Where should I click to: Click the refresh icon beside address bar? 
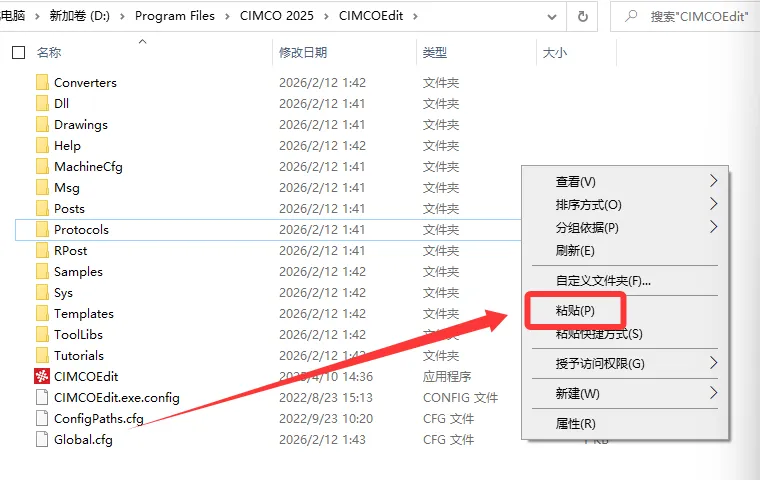[x=583, y=16]
